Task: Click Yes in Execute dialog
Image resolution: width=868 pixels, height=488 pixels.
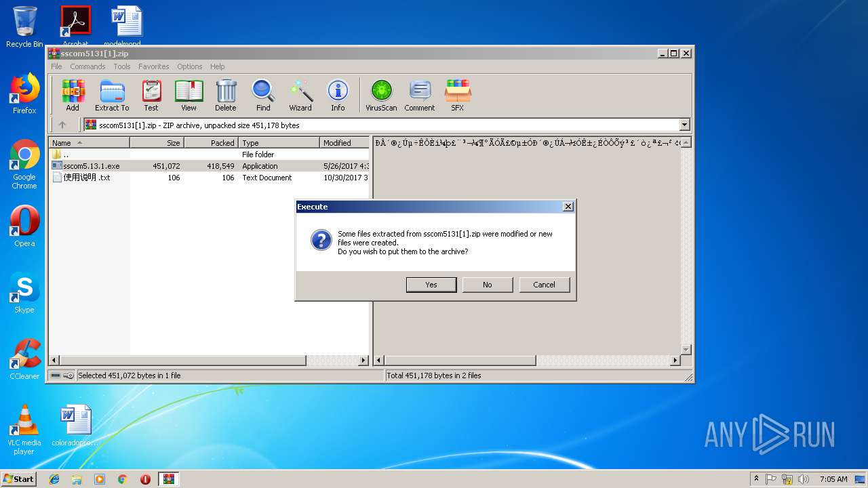Action: [431, 285]
